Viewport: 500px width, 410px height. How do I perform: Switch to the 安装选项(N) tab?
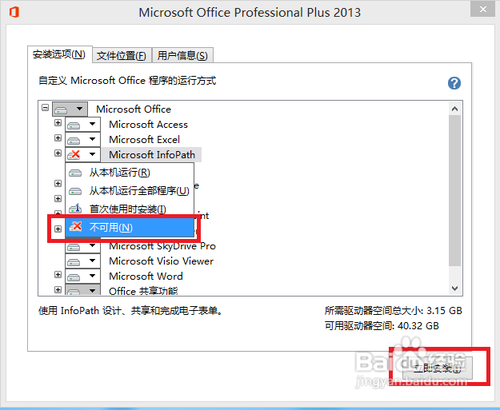coord(59,54)
